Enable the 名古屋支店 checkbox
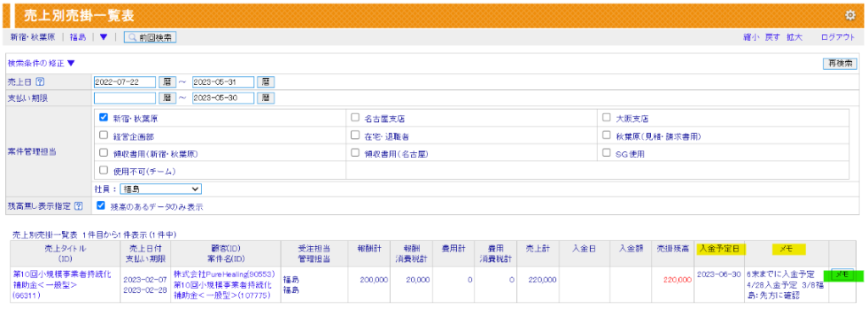 (355, 118)
